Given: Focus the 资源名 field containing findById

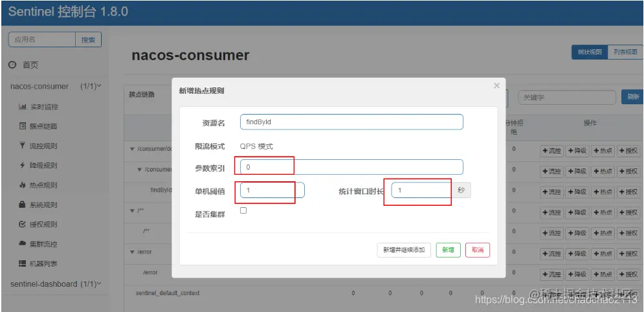Looking at the screenshot, I should pyautogui.click(x=351, y=122).
